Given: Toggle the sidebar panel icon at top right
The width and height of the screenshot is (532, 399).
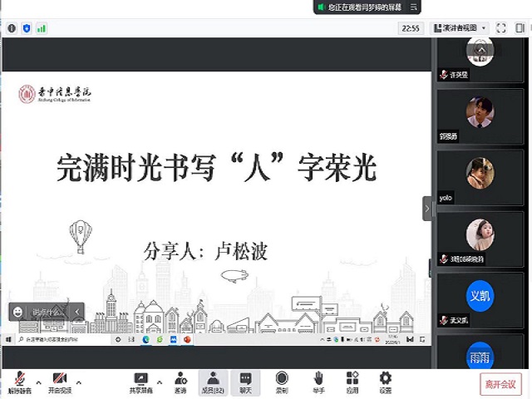Looking at the screenshot, I should pos(520,27).
